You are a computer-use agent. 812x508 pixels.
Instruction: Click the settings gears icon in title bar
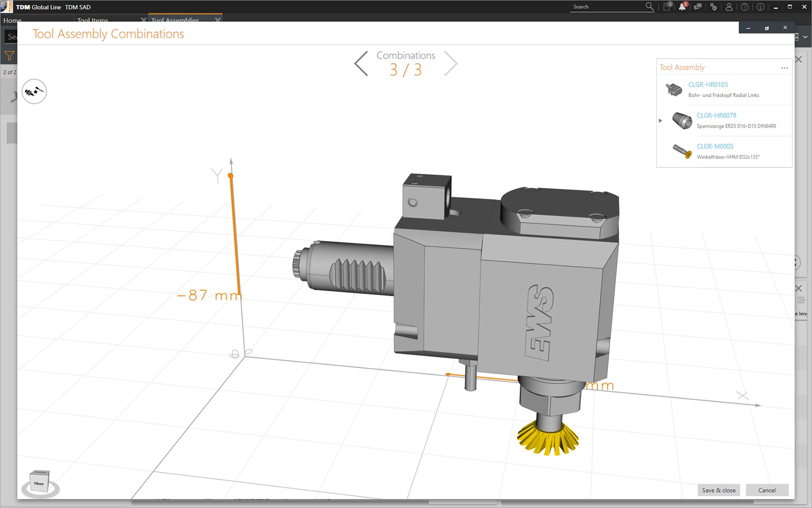713,7
